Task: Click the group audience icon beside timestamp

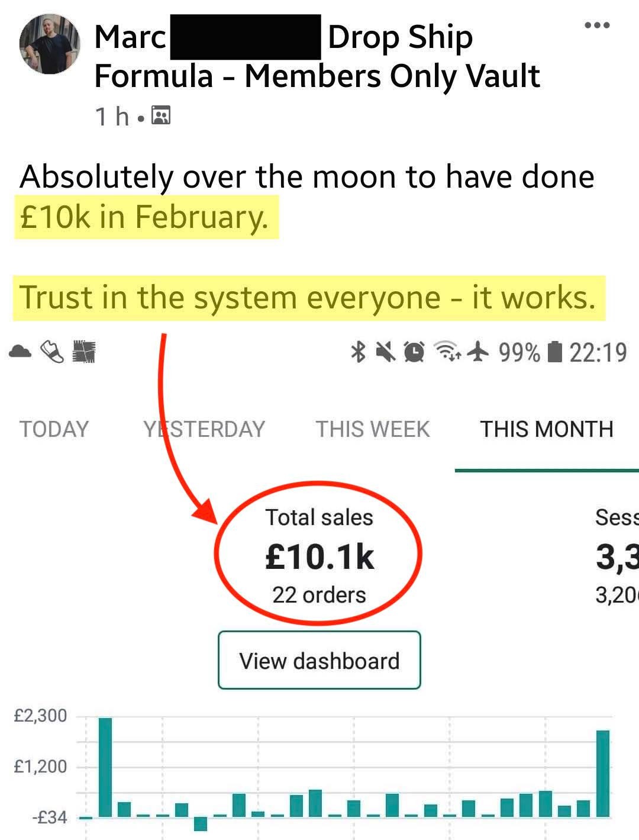Action: pos(161,115)
